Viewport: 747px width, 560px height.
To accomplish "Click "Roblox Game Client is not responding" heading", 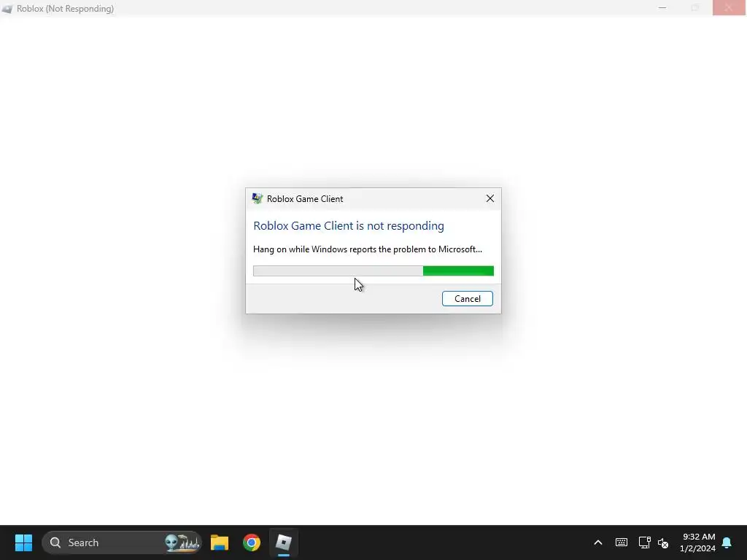I will click(348, 226).
